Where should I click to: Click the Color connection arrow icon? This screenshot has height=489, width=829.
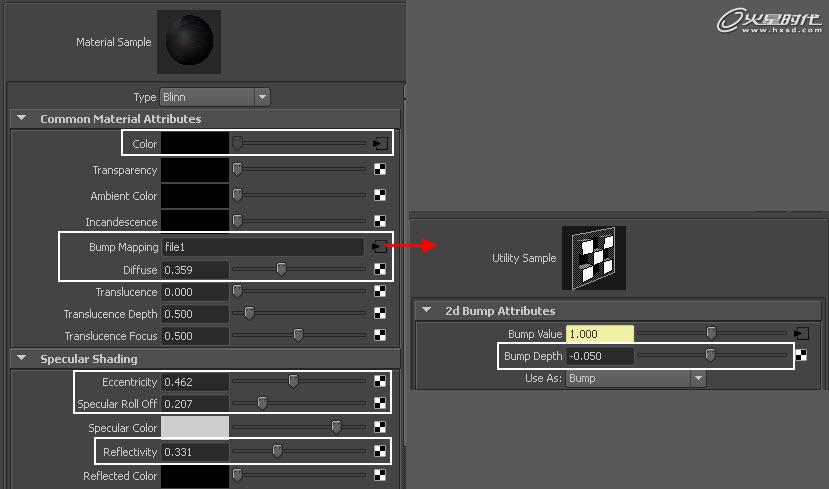(x=380, y=143)
